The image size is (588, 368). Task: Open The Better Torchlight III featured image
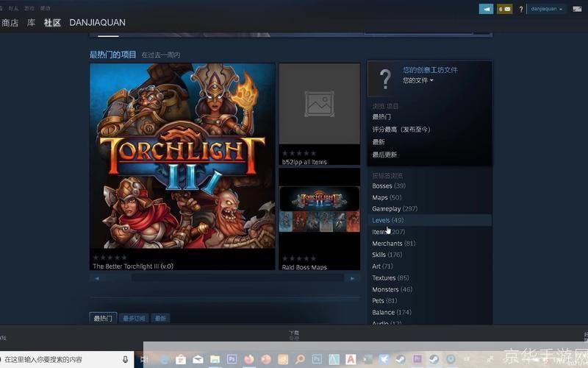(x=182, y=155)
